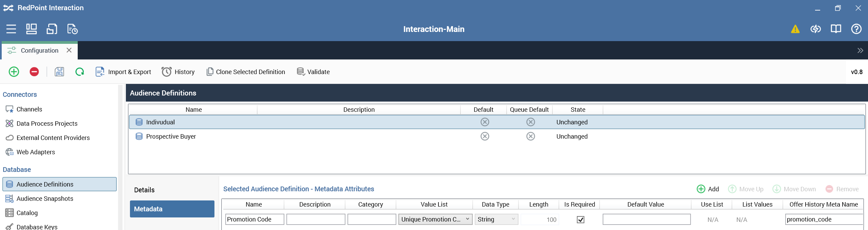Toggle Default for Indivudual audience
This screenshot has height=230, width=868.
[x=485, y=122]
